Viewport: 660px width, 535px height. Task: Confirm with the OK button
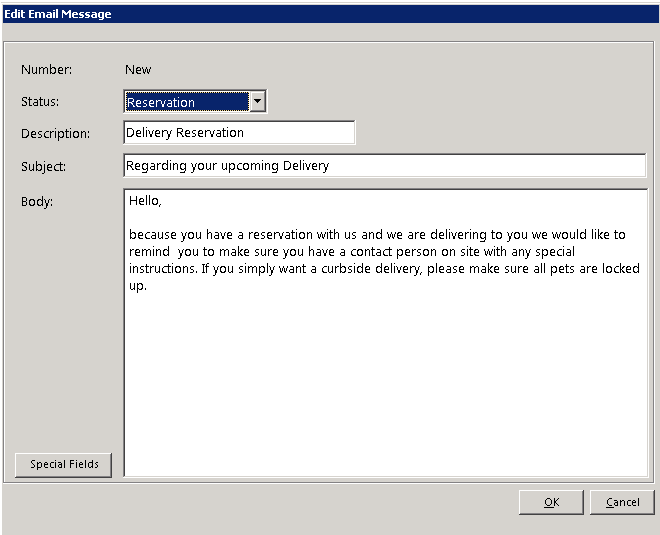tap(551, 502)
